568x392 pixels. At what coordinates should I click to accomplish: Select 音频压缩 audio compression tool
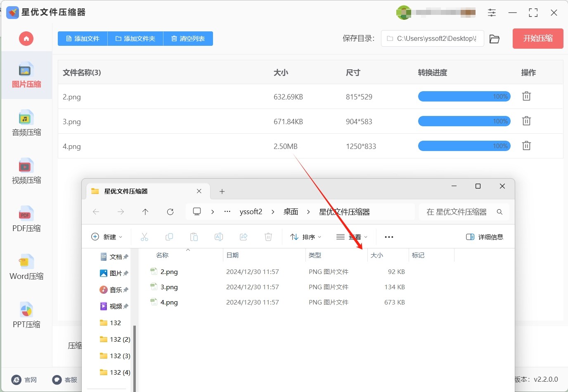(26, 123)
